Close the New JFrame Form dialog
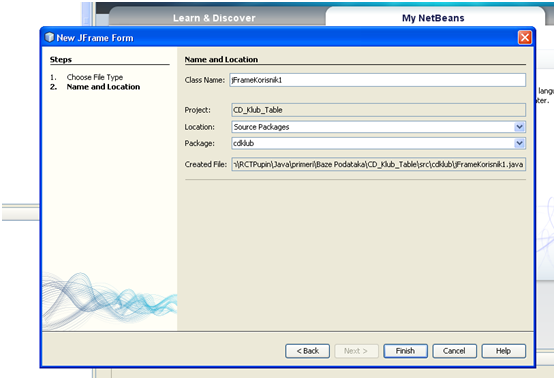556x380 pixels. click(525, 38)
